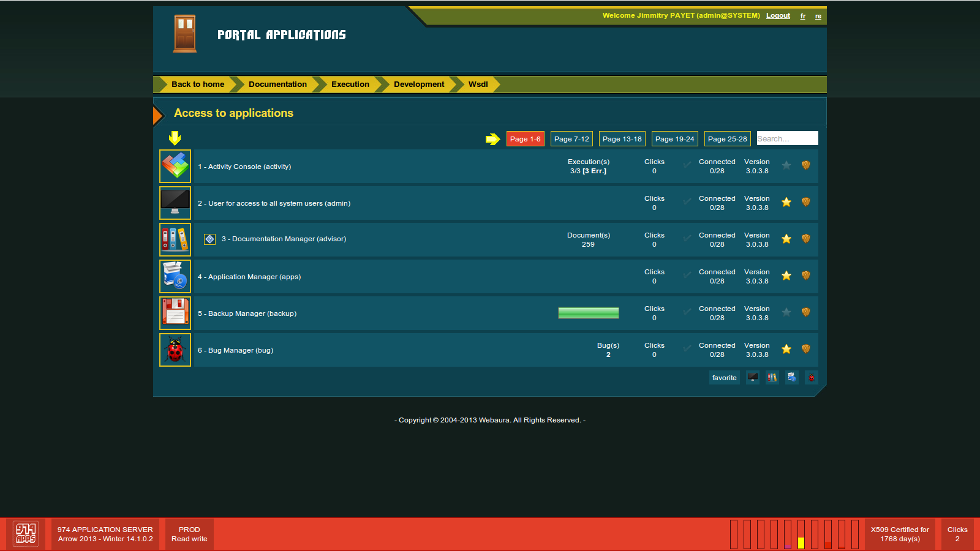Open the Development menu
Screen dimensions: 980x551
pos(419,84)
